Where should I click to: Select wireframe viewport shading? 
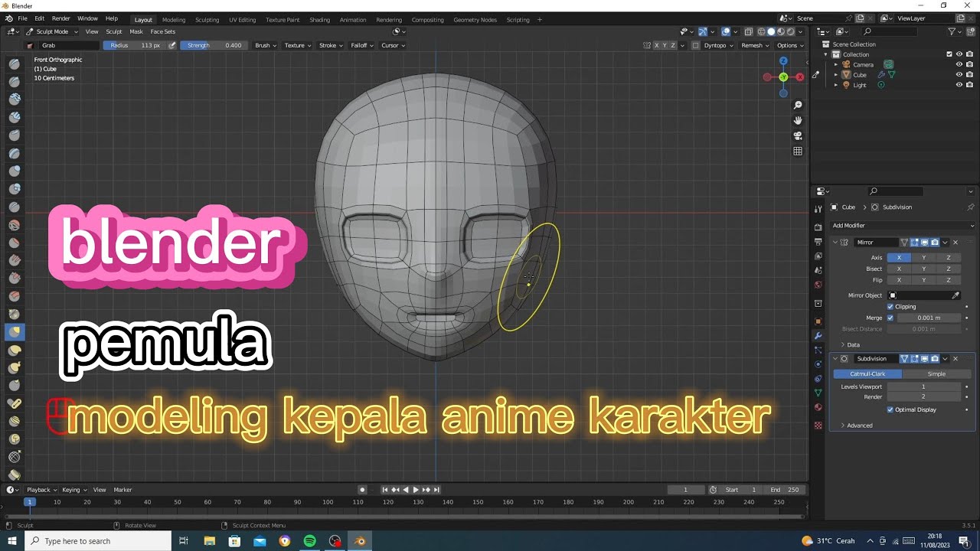tap(761, 31)
